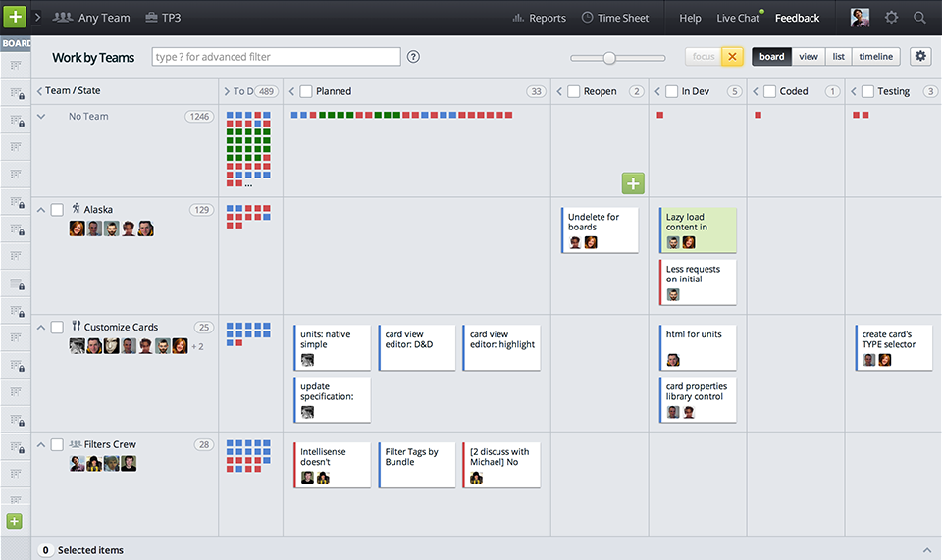Switch to view tab
942x560 pixels.
click(808, 57)
